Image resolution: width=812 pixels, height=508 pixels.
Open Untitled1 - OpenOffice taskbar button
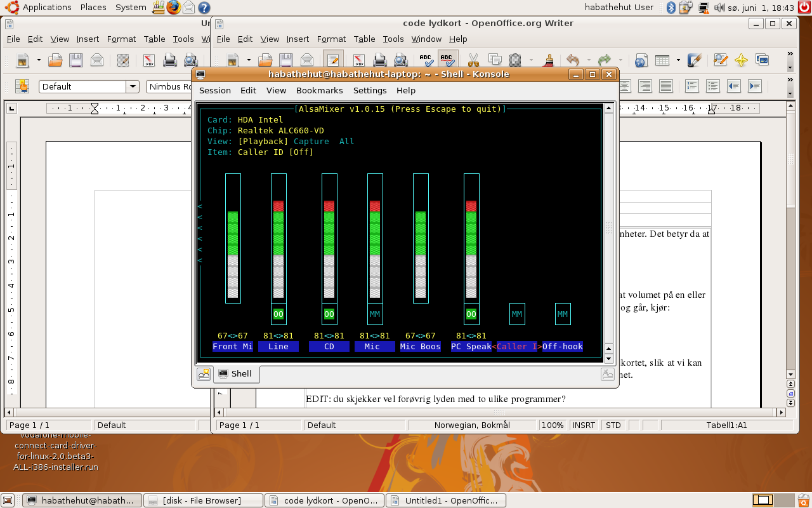point(446,500)
